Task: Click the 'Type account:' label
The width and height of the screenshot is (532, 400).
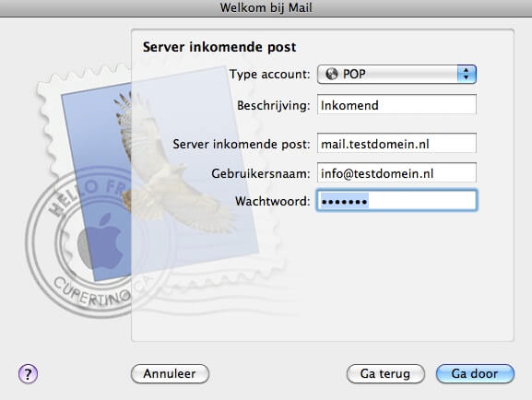Action: (270, 74)
